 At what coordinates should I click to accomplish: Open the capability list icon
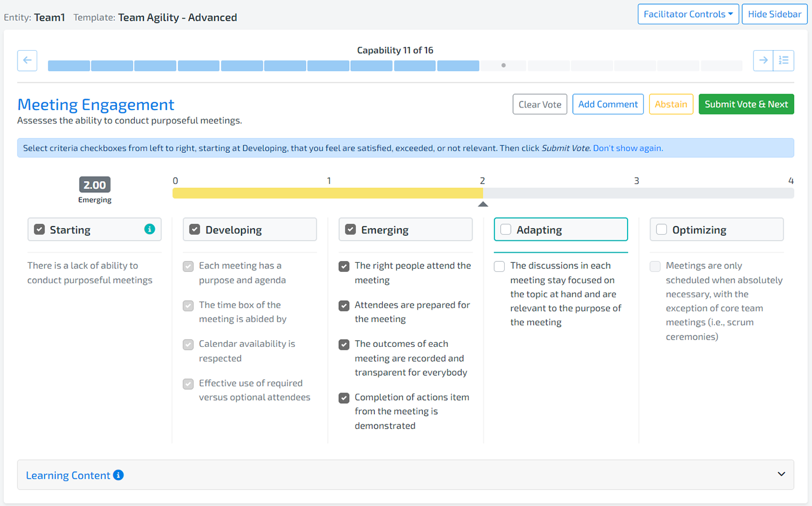784,60
